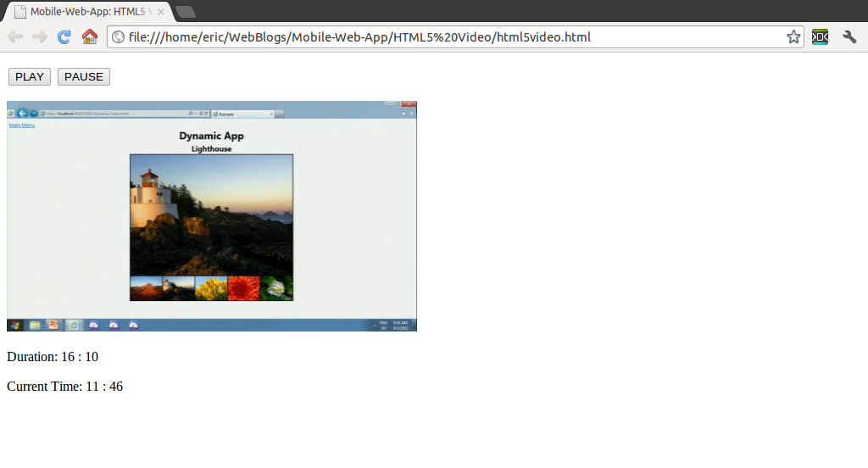Click the Main Menu link in the video

point(21,125)
